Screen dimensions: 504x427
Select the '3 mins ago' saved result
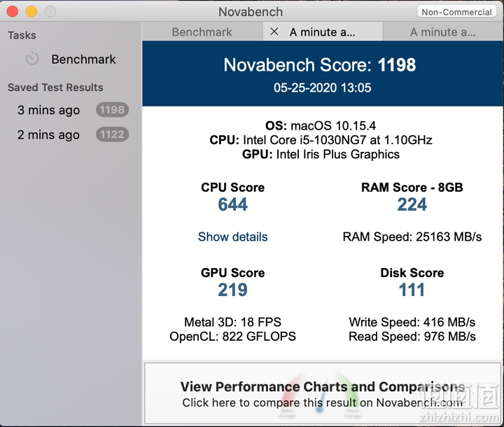[71, 110]
